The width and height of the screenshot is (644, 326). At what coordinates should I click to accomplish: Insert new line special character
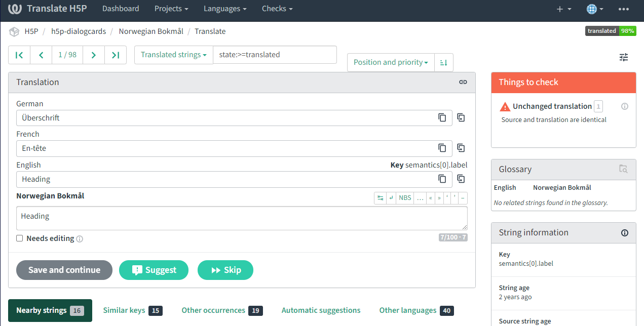point(391,198)
